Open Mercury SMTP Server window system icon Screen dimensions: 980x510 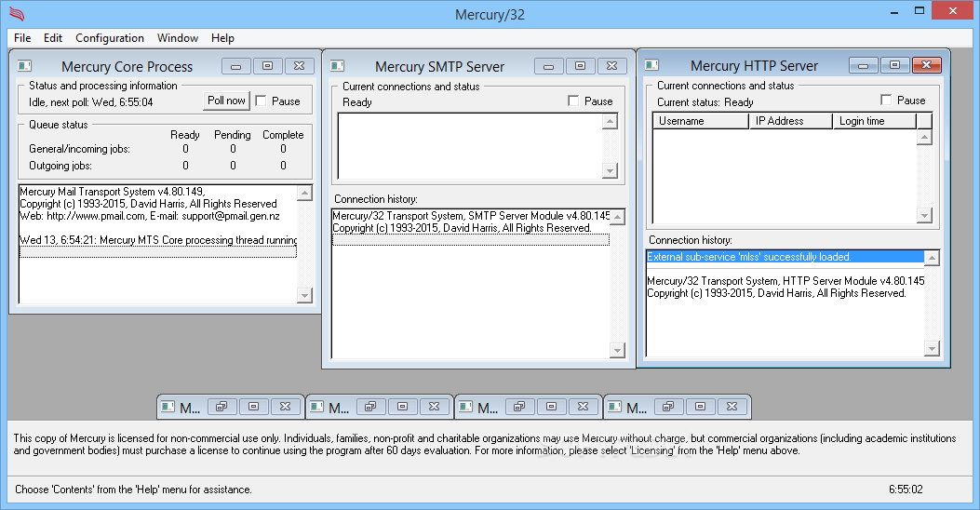click(338, 66)
